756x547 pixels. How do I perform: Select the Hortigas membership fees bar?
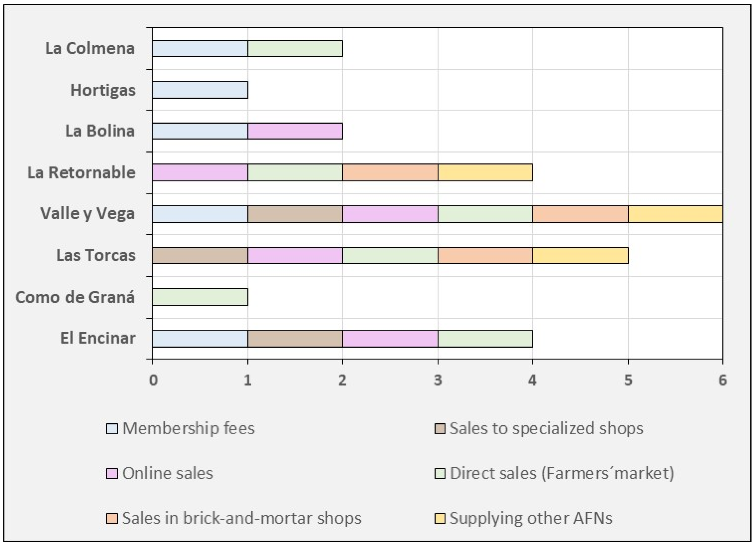(200, 90)
